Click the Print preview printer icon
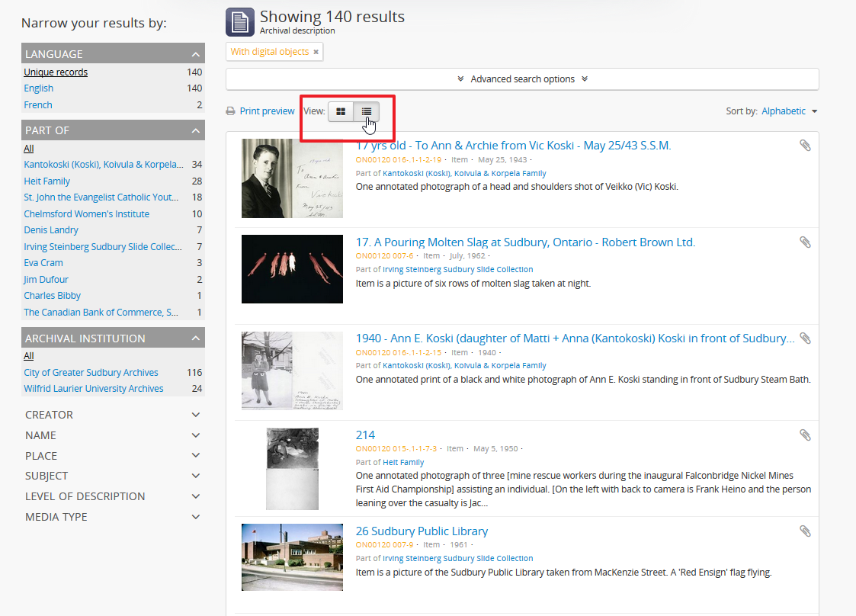This screenshot has height=616, width=856. click(231, 111)
